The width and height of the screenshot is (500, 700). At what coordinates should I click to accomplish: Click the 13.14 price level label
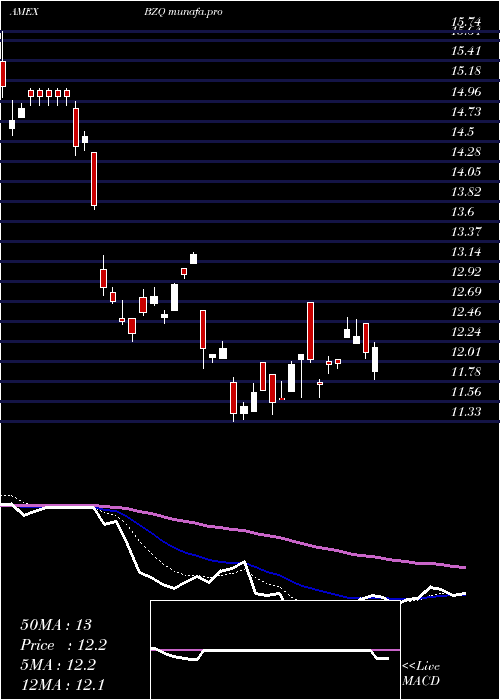pyautogui.click(x=466, y=252)
